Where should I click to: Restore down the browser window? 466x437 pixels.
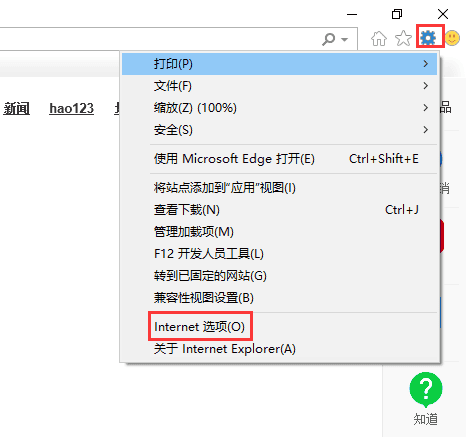pos(397,14)
